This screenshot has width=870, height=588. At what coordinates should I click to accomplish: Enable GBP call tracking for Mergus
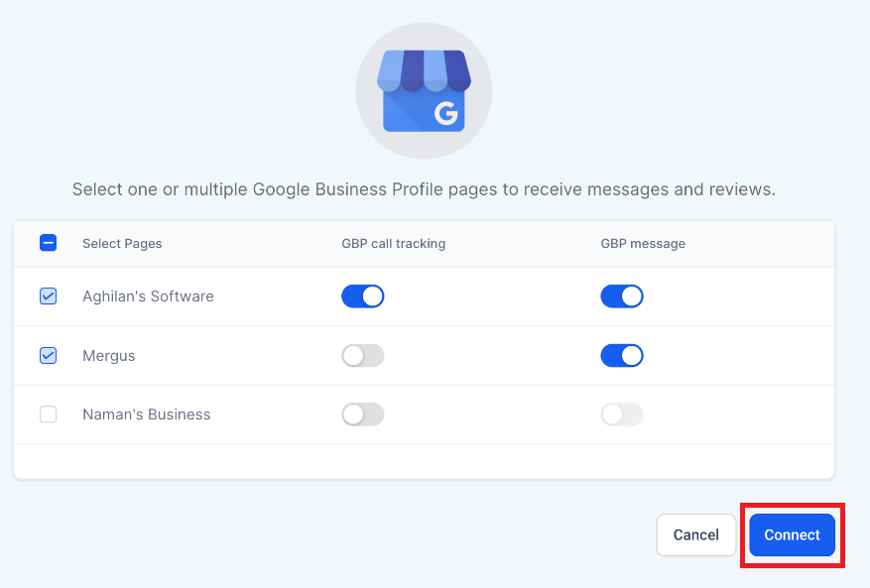tap(363, 356)
